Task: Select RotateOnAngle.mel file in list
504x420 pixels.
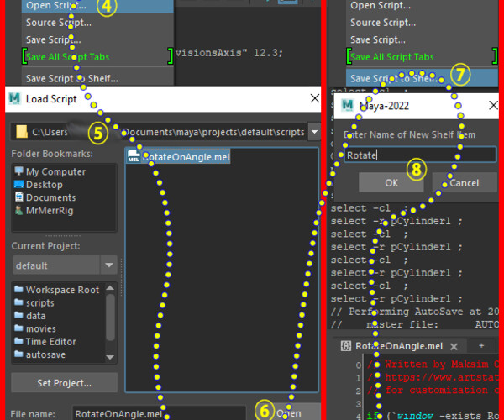Action: pyautogui.click(x=178, y=156)
